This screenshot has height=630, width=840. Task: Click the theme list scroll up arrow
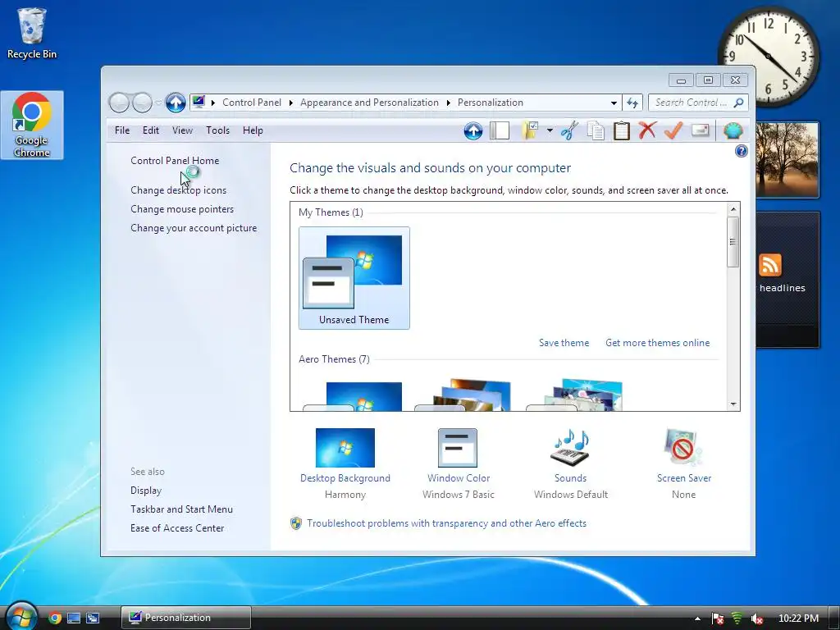coord(733,209)
